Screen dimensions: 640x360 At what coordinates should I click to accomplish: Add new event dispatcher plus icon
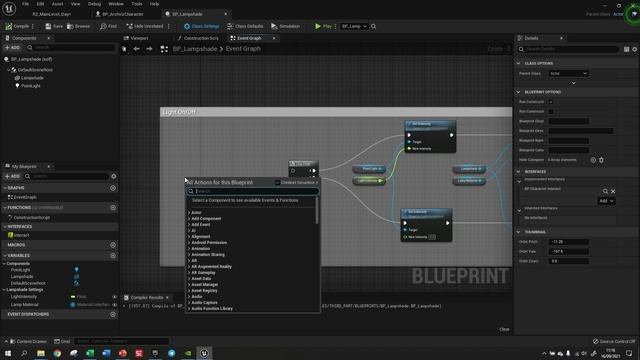pos(113,314)
